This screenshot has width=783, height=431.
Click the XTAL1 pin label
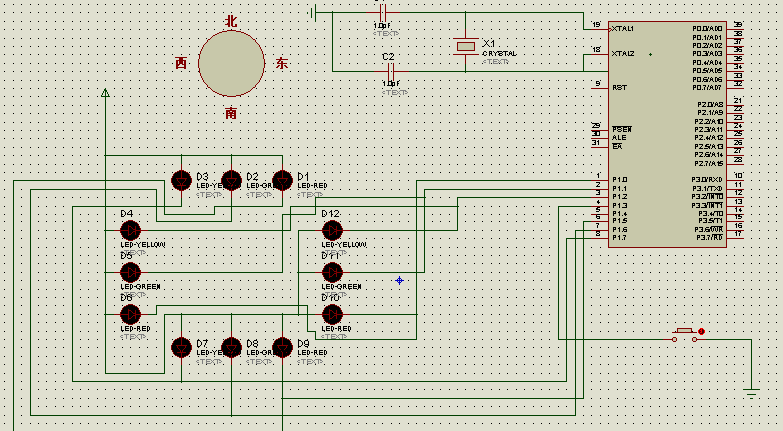tap(623, 29)
